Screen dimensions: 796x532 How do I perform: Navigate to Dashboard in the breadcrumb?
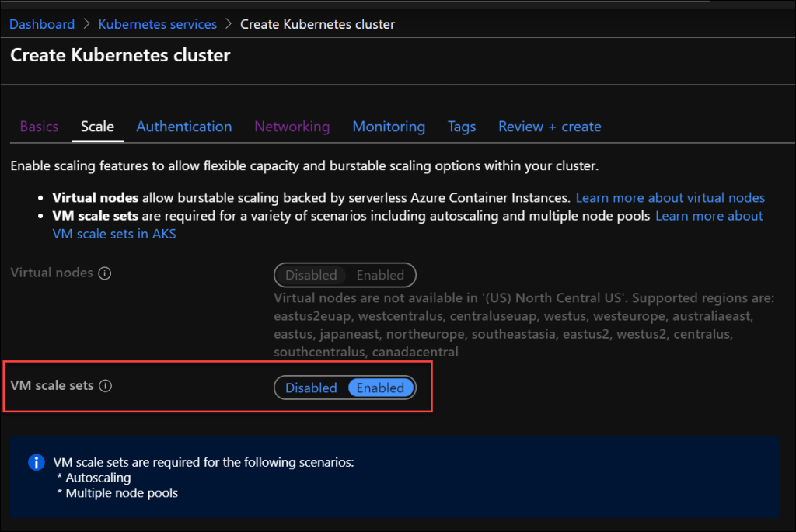(42, 24)
